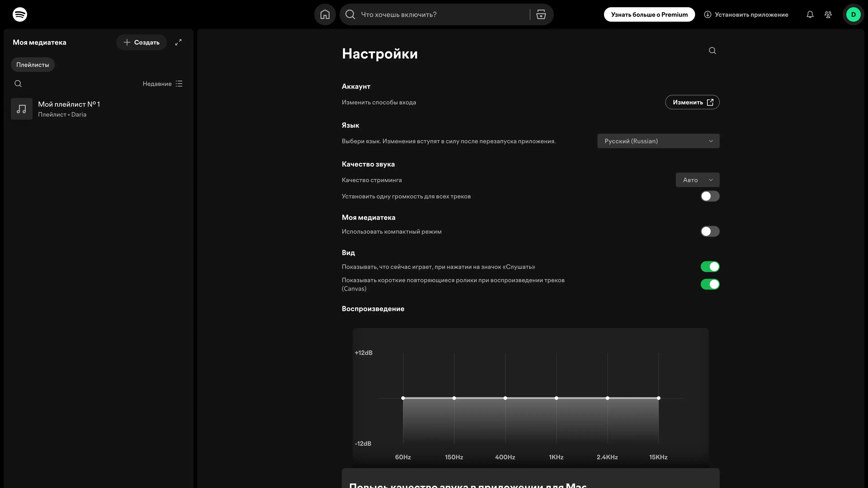Select the Плейлисты filter chip

coord(33,65)
